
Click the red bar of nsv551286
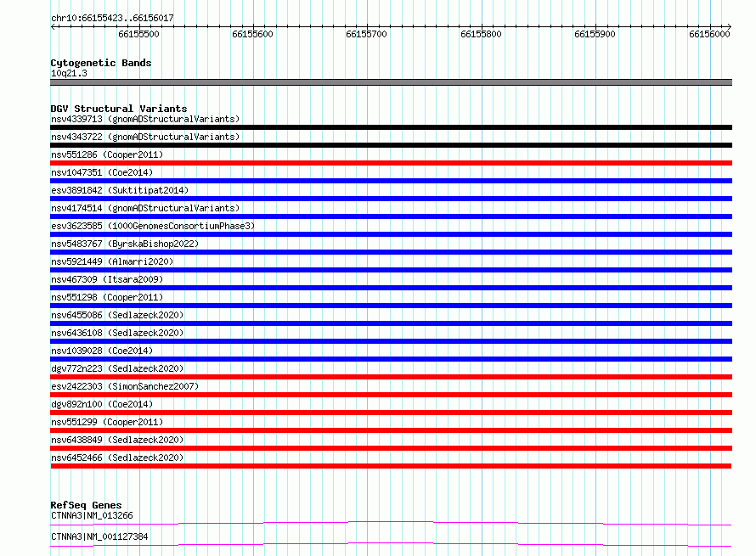pos(391,163)
